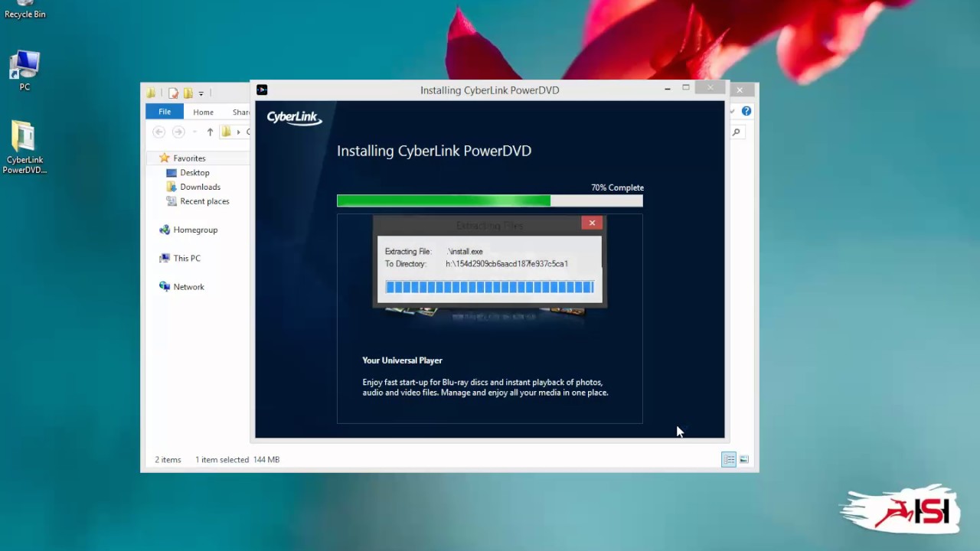Select Homegroup in the navigation pane

point(195,230)
